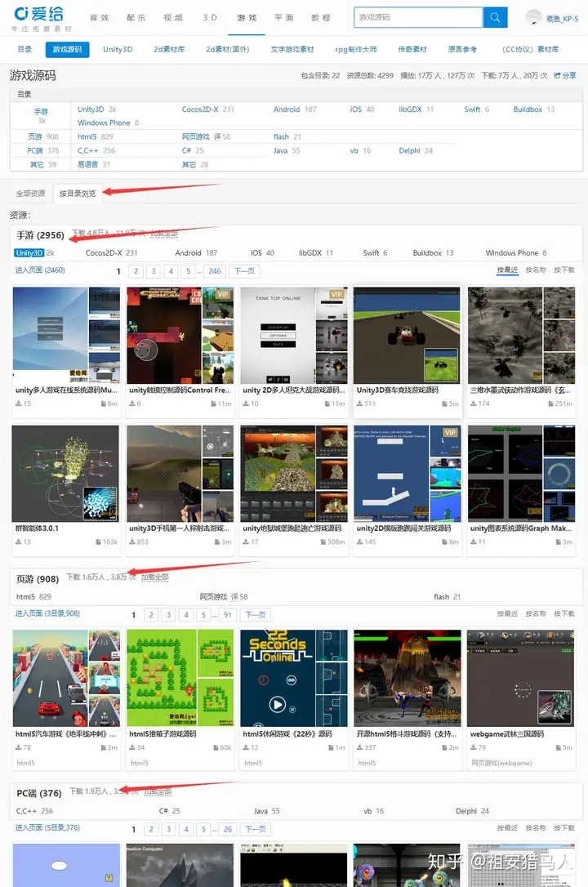Image resolution: width=588 pixels, height=887 pixels.
Task: Open Cocos2D-X 231 in directory table
Action: tap(207, 109)
